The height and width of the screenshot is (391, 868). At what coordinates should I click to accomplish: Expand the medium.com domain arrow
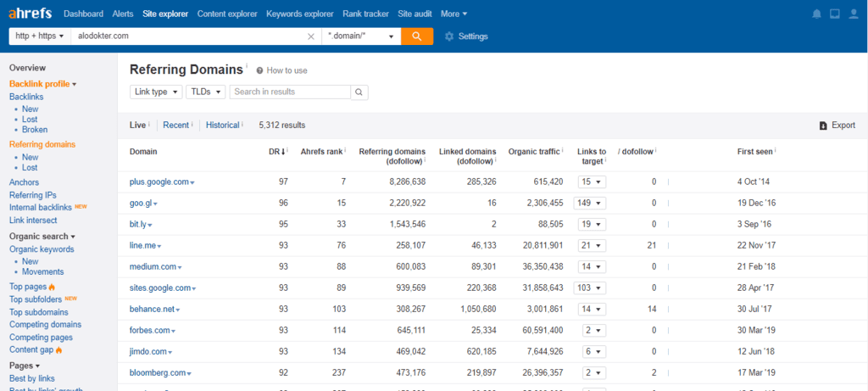[180, 267]
